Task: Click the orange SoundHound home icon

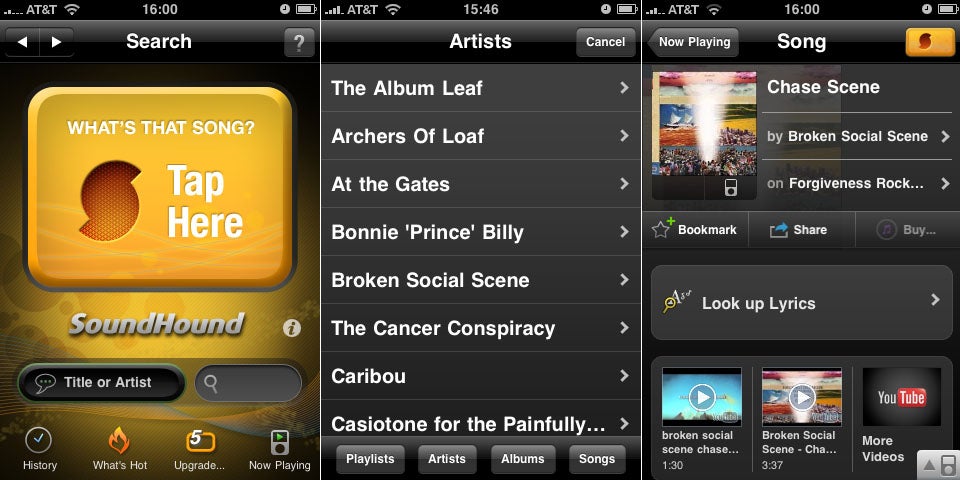Action: [x=929, y=42]
